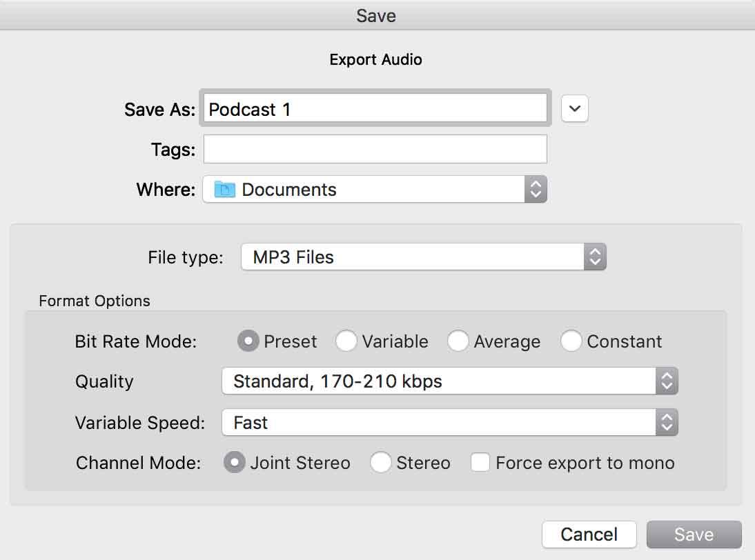Image resolution: width=755 pixels, height=560 pixels.
Task: Choose Stereo channel mode
Action: pyautogui.click(x=380, y=462)
